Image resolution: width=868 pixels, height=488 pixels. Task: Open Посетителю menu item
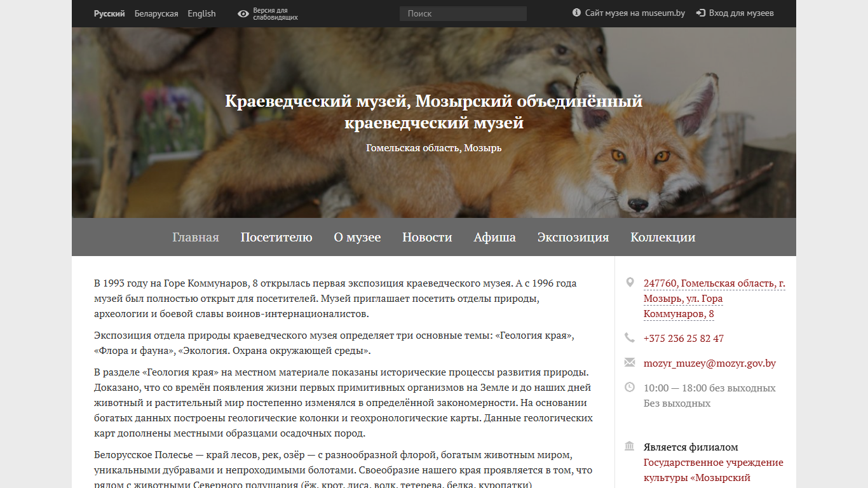(x=276, y=237)
